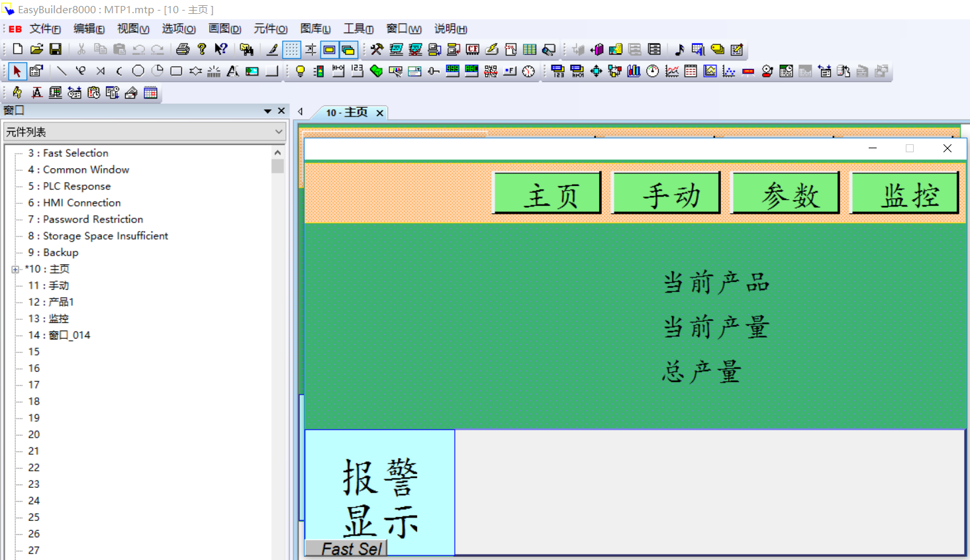Click the green 监控 button on canvas
This screenshot has height=560, width=970.
[904, 193]
